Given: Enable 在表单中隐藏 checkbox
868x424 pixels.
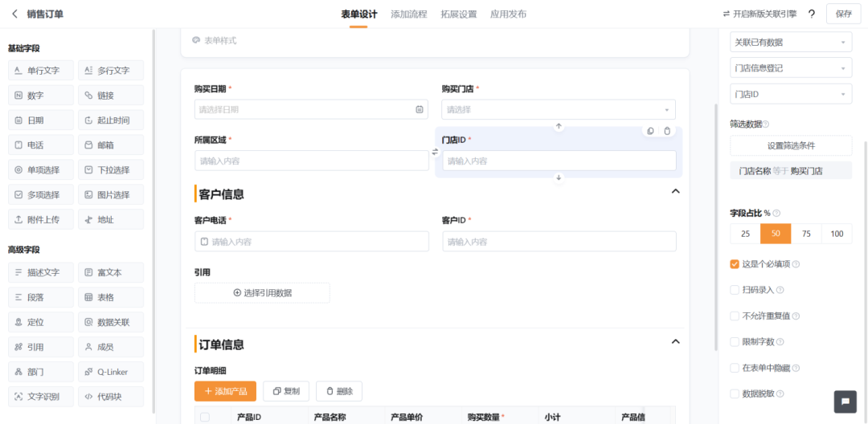Looking at the screenshot, I should pyautogui.click(x=735, y=368).
